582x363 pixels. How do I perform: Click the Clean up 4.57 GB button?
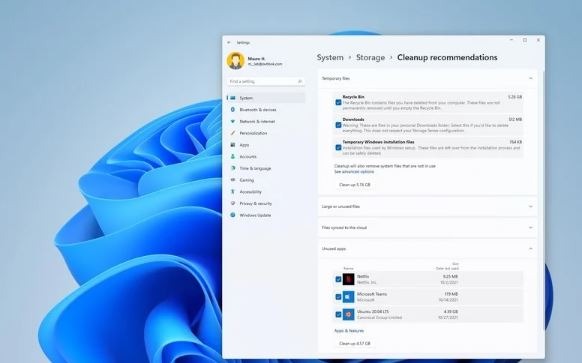pyautogui.click(x=354, y=343)
